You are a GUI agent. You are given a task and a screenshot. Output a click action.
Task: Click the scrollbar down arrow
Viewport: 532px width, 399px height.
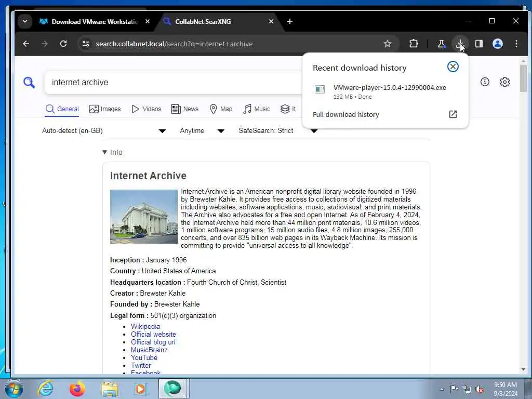[523, 369]
